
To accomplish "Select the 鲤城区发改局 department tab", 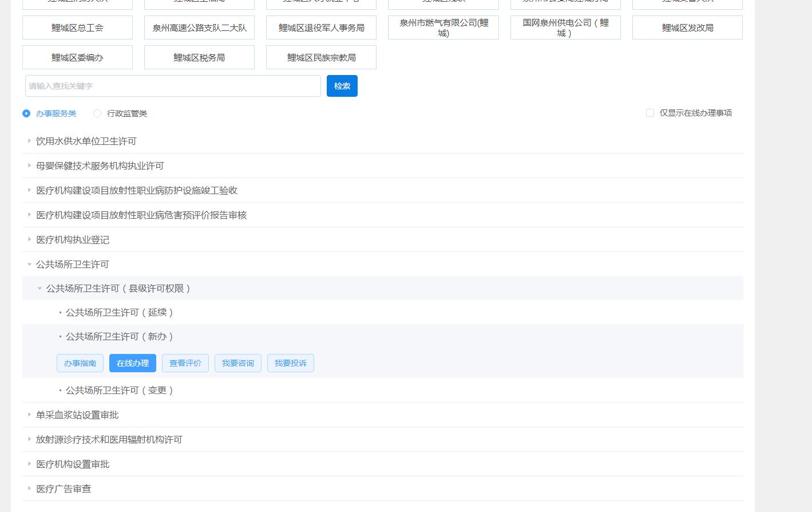I will click(x=687, y=27).
